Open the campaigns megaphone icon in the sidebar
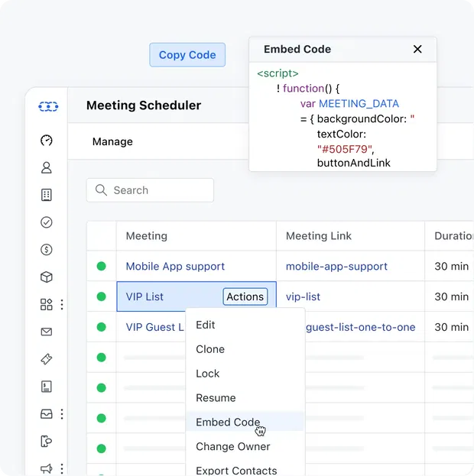Image resolution: width=474 pixels, height=476 pixels. [x=47, y=468]
